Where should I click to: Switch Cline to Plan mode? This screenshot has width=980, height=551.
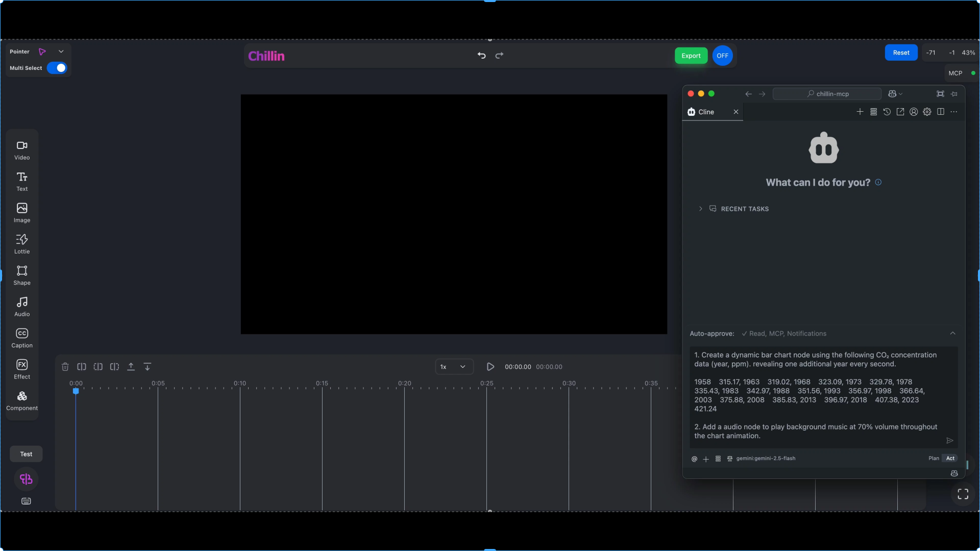(934, 459)
